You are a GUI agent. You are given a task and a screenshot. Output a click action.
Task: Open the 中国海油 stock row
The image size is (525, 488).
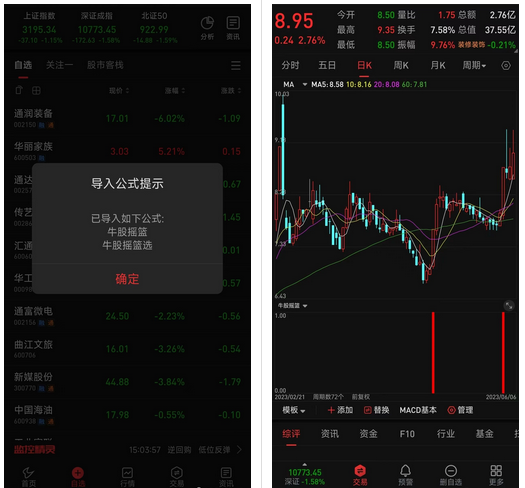[x=127, y=415]
